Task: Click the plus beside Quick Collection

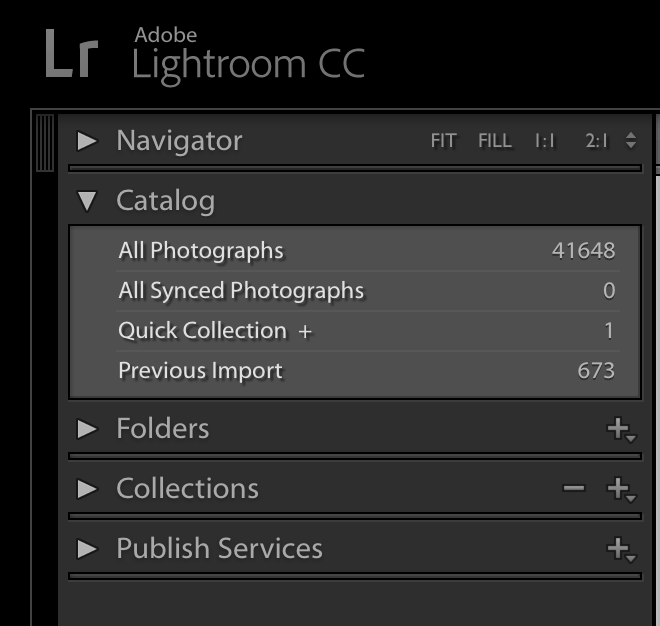Action: point(305,332)
